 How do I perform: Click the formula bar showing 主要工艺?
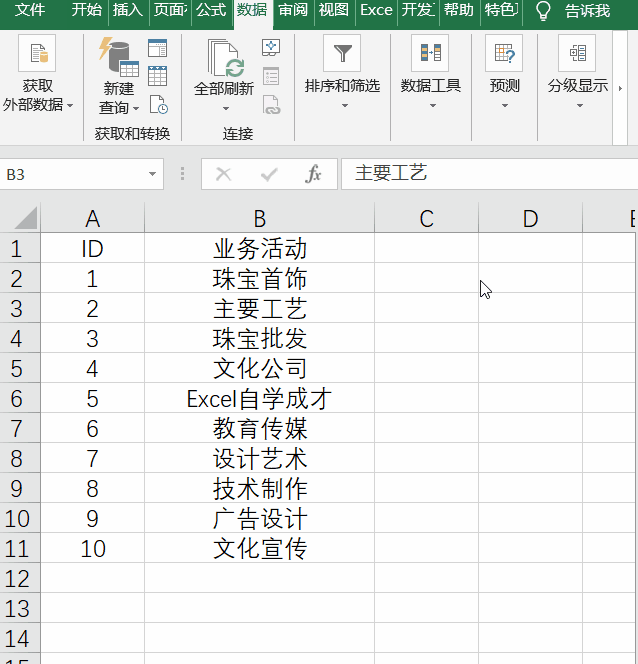tap(489, 174)
